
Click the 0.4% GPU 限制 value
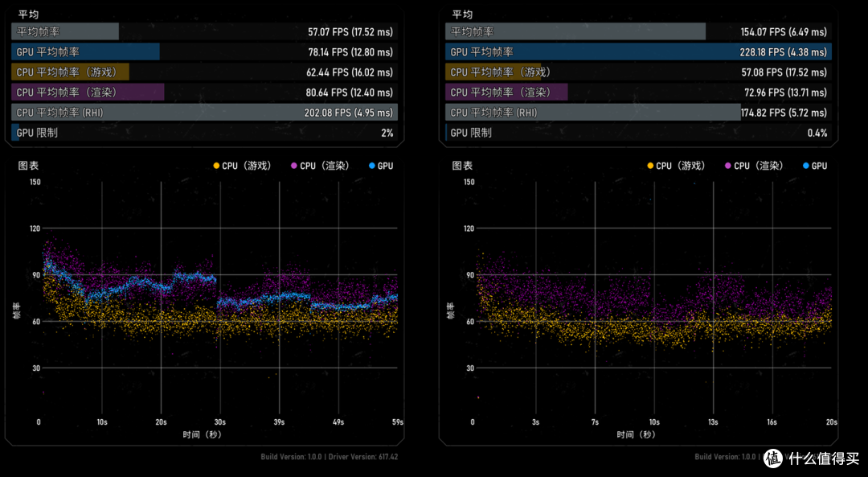pos(817,133)
